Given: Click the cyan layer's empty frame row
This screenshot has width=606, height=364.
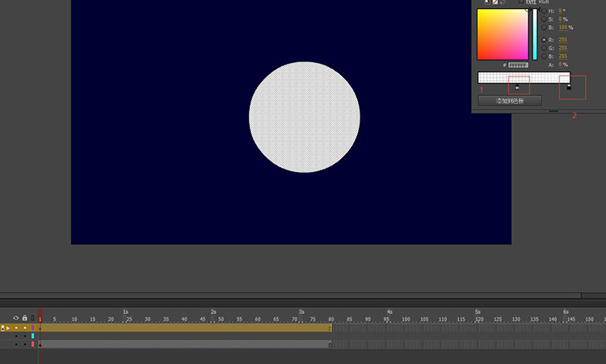Looking at the screenshot, I should (321, 337).
